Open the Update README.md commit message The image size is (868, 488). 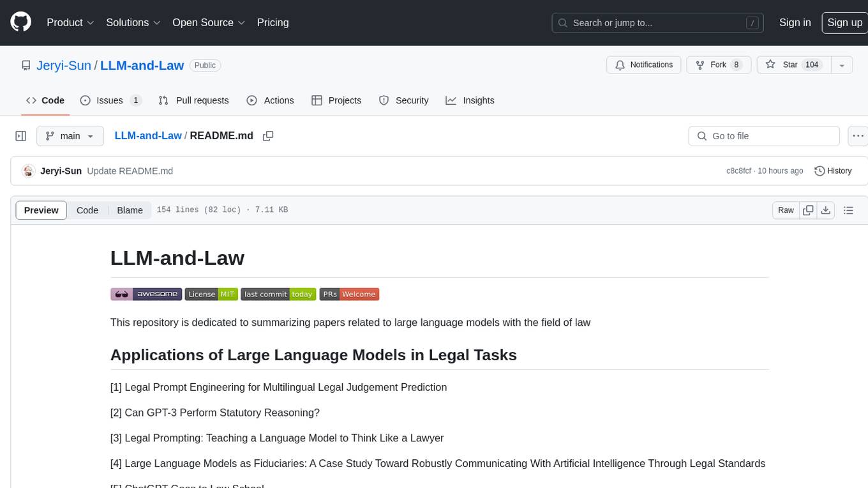click(130, 171)
